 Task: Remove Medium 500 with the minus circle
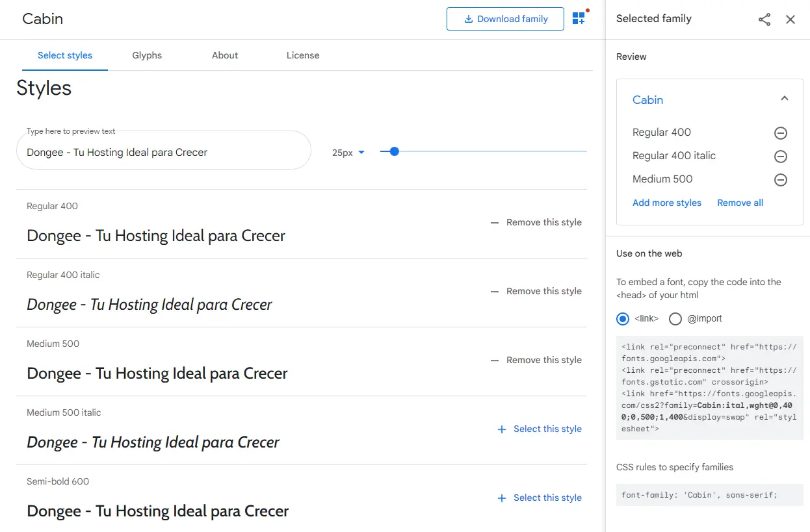(x=781, y=180)
